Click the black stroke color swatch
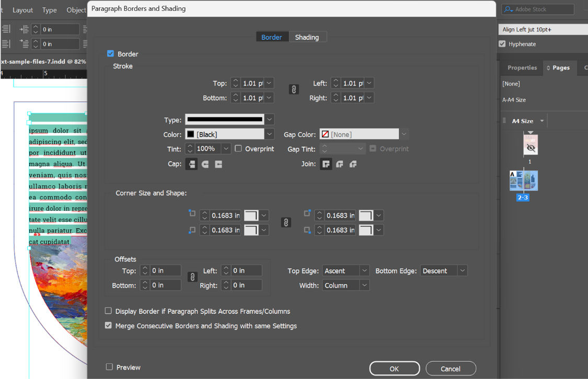 pos(191,134)
